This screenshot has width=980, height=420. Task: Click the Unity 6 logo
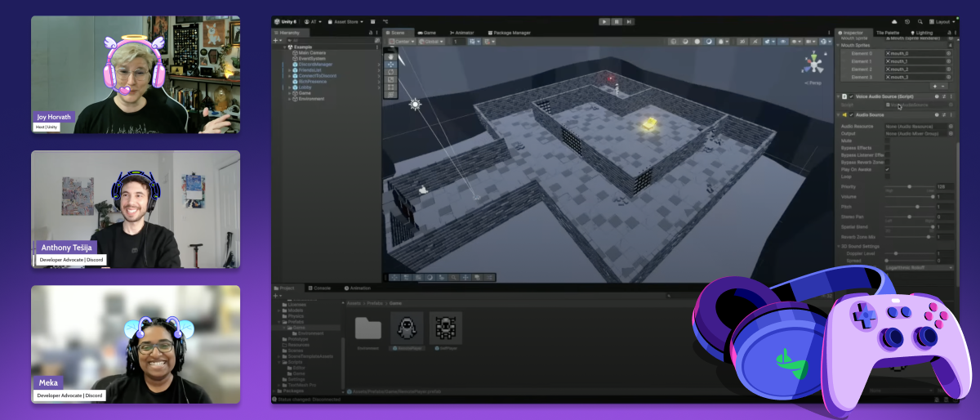coord(285,22)
